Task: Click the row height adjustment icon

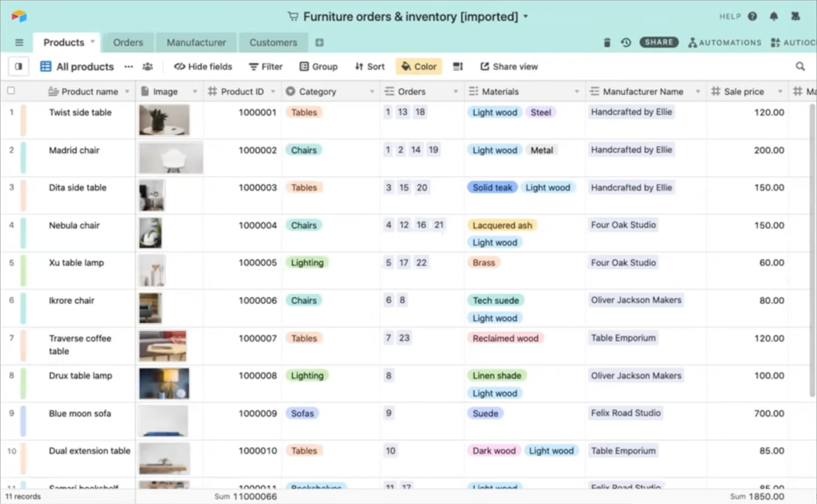Action: click(456, 66)
